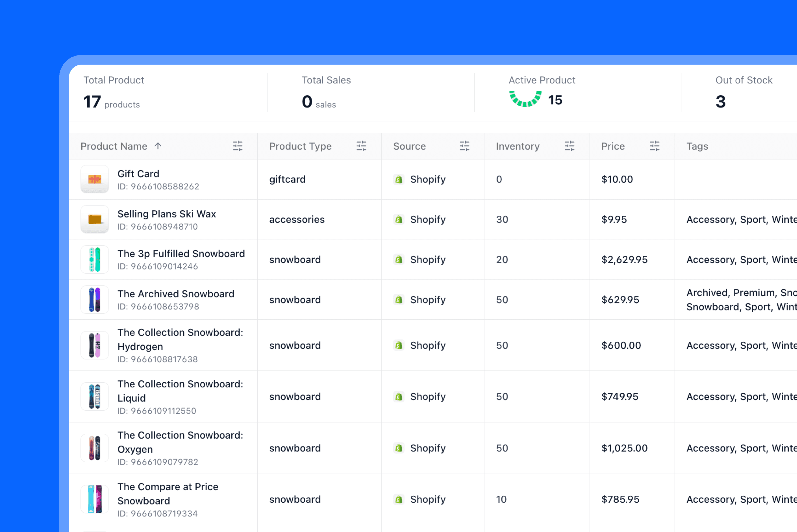Open Source column filter icon
797x532 pixels.
point(464,146)
